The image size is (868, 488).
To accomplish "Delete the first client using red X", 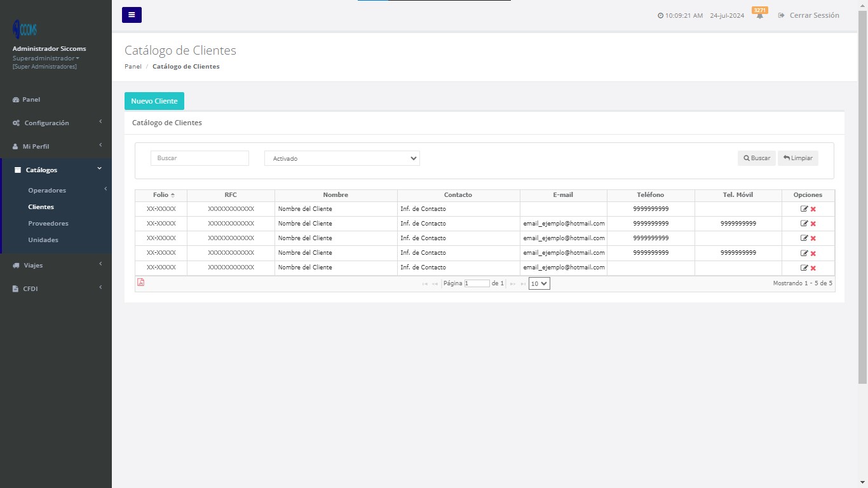I will click(813, 209).
